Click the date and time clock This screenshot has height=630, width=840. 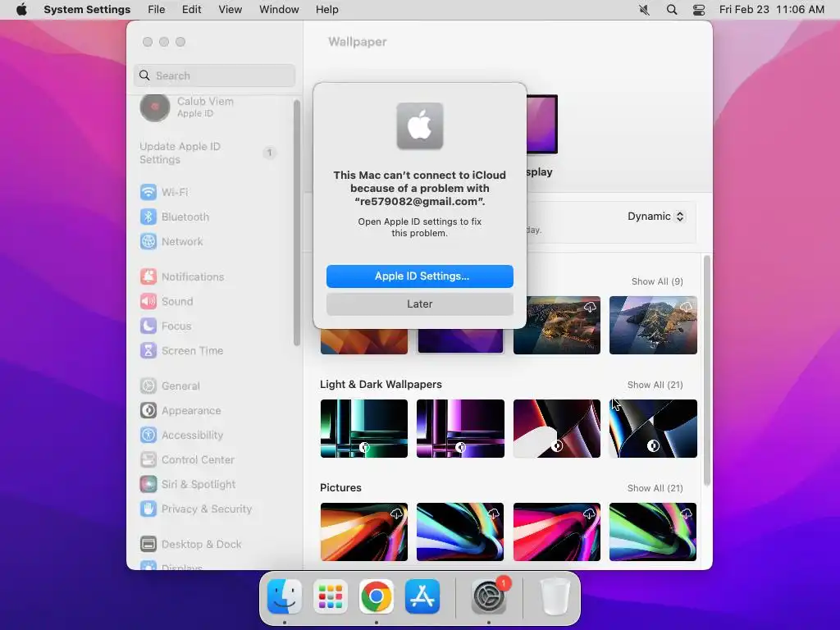point(771,10)
